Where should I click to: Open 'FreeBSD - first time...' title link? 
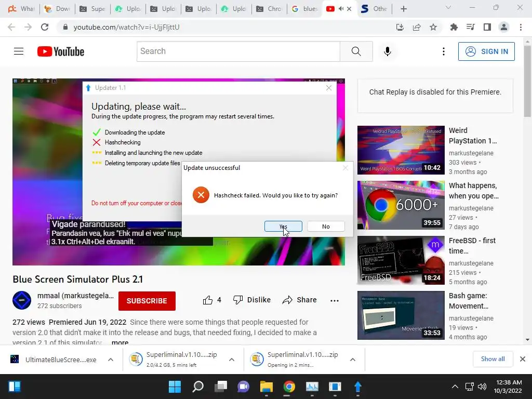pyautogui.click(x=472, y=246)
